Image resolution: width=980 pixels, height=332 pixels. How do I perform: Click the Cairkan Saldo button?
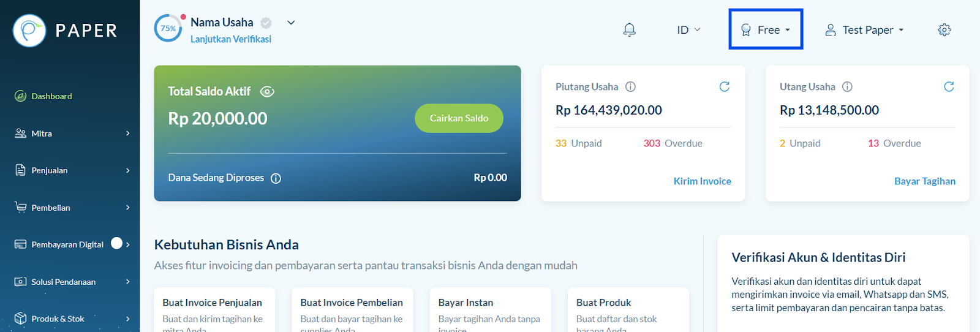point(459,118)
